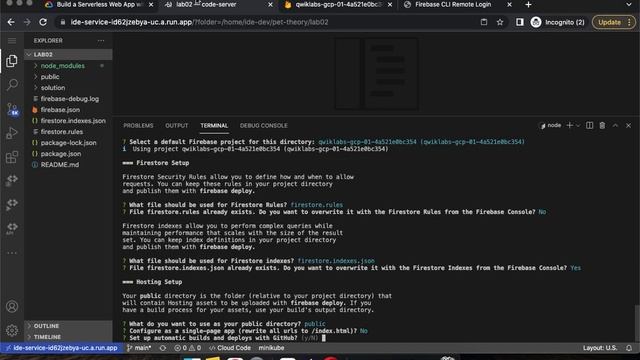
Task: Open package-lock.json file
Action: pyautogui.click(x=68, y=143)
